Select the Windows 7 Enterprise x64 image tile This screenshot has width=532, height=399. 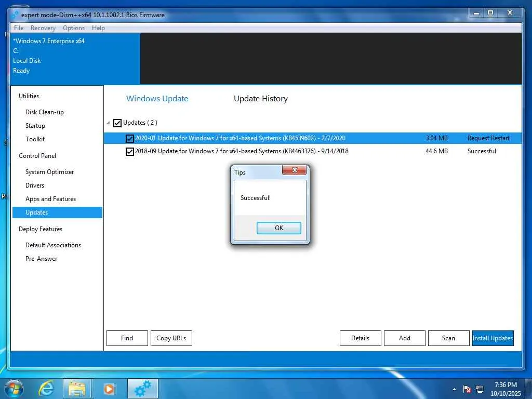point(75,59)
